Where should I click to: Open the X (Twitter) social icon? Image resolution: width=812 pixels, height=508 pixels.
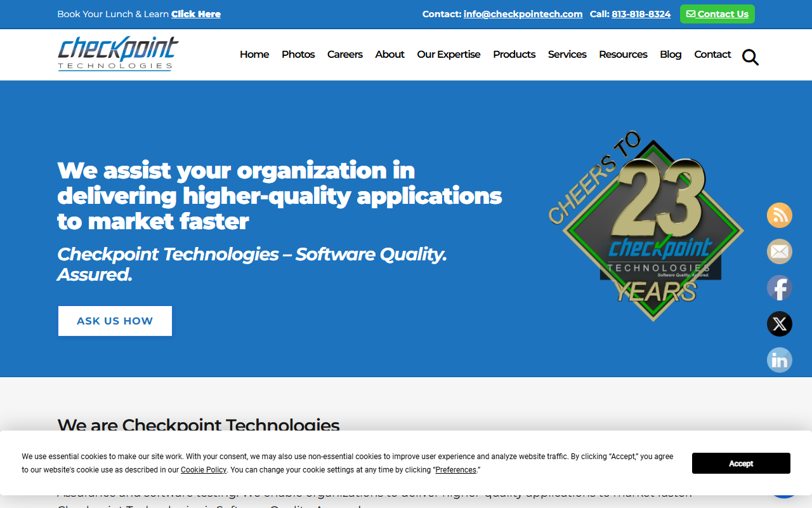point(780,324)
